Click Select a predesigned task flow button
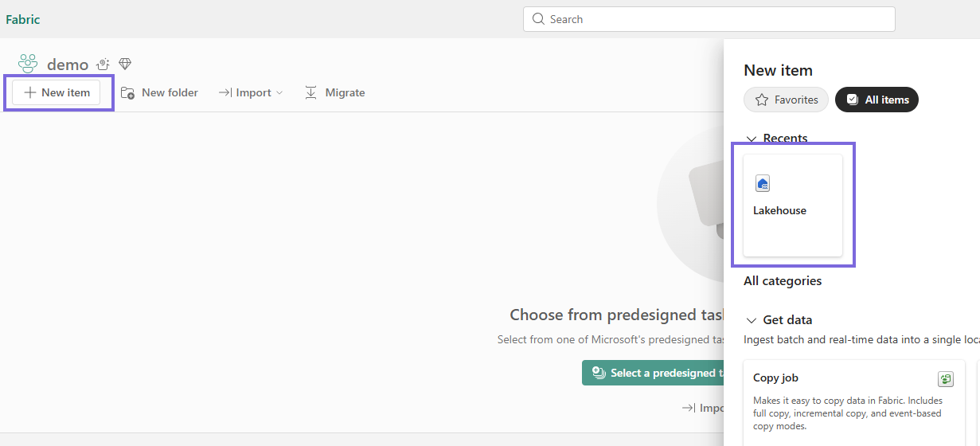The height and width of the screenshot is (446, 980). tap(653, 373)
